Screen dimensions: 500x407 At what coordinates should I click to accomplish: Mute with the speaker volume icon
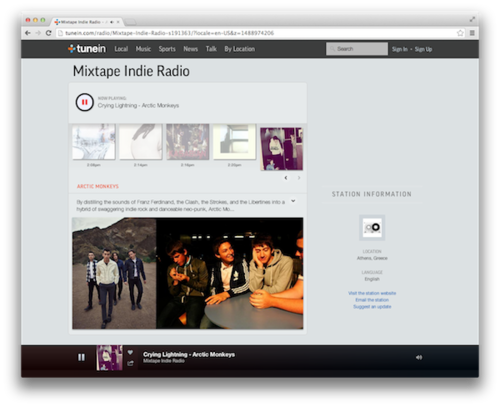pyautogui.click(x=419, y=357)
